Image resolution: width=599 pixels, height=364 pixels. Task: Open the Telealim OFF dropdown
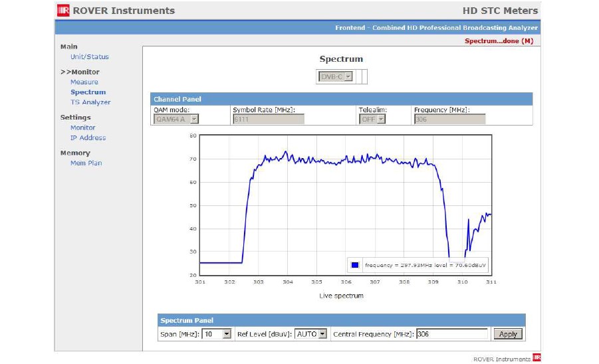pyautogui.click(x=372, y=119)
